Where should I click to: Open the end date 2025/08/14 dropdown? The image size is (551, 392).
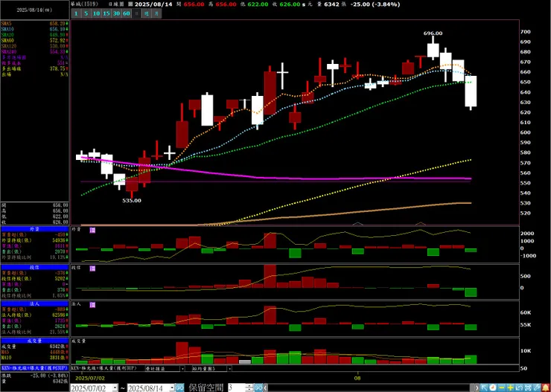pyautogui.click(x=172, y=388)
